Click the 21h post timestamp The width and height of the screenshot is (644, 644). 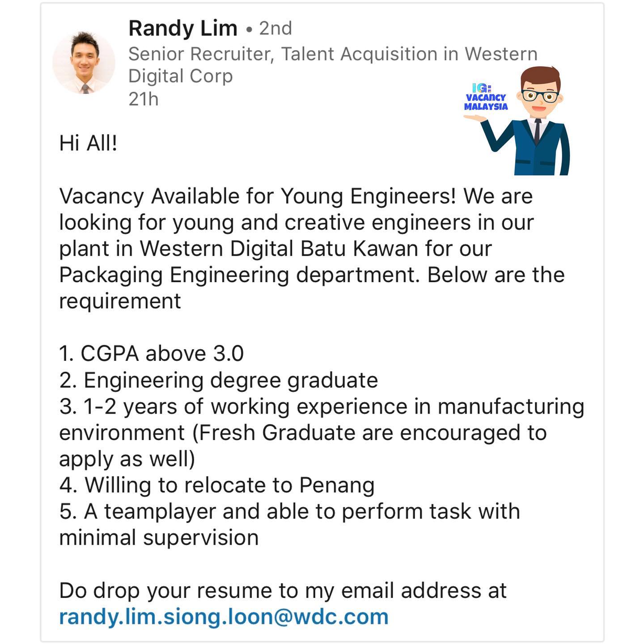(143, 99)
